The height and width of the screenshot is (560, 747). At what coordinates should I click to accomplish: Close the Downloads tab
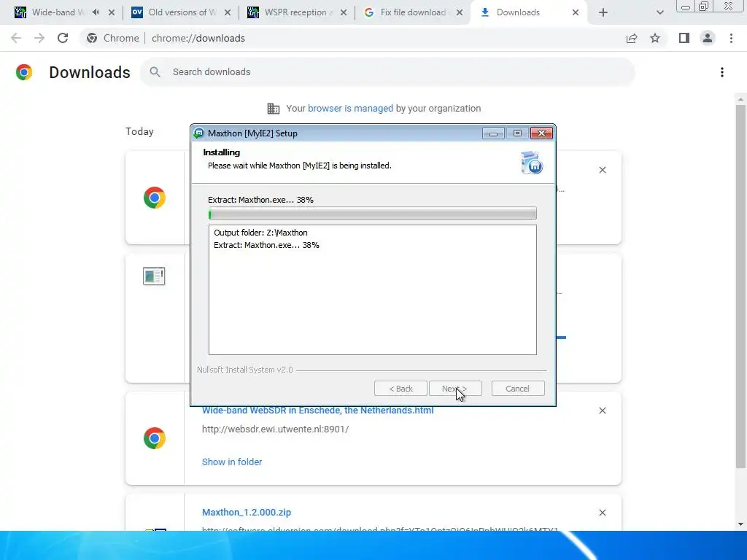click(x=576, y=12)
